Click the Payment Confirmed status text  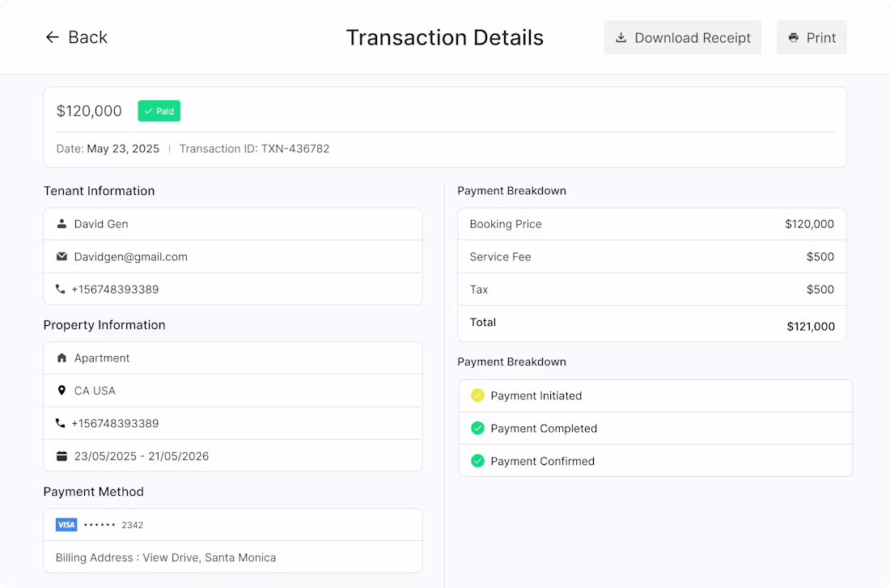pyautogui.click(x=543, y=462)
